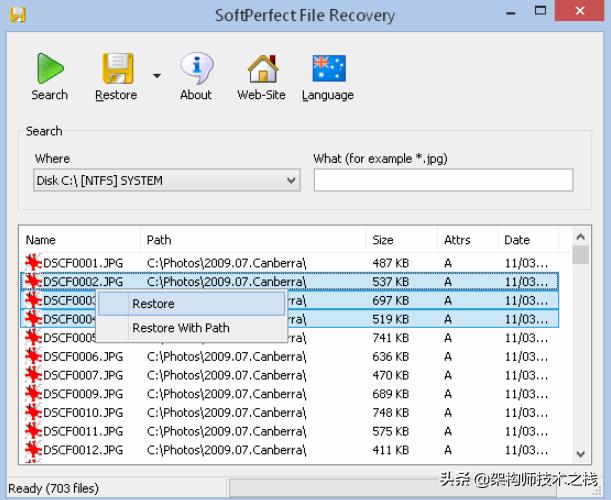This screenshot has width=611, height=500.
Task: Select the DSCF0011.JPG file row
Action: tap(290, 431)
